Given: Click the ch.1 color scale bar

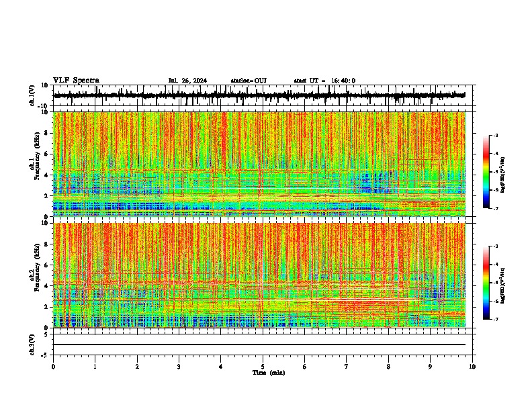Looking at the screenshot, I should click(x=486, y=172).
